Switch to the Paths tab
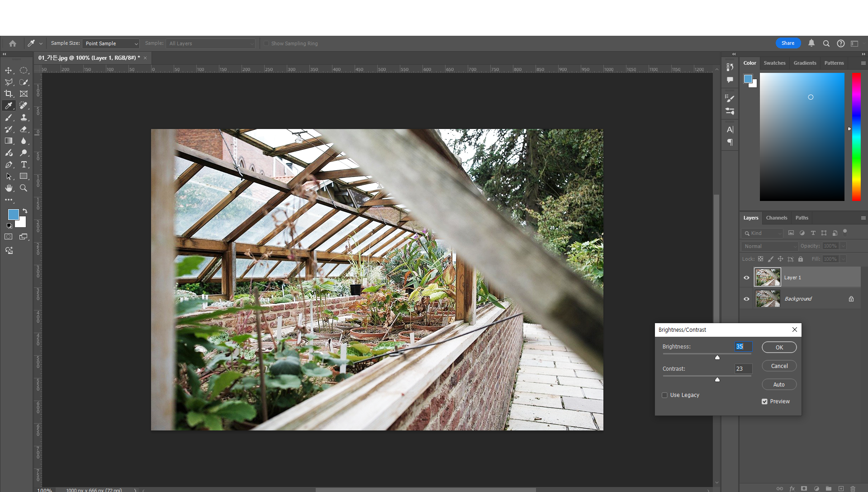The width and height of the screenshot is (868, 492). tap(802, 218)
